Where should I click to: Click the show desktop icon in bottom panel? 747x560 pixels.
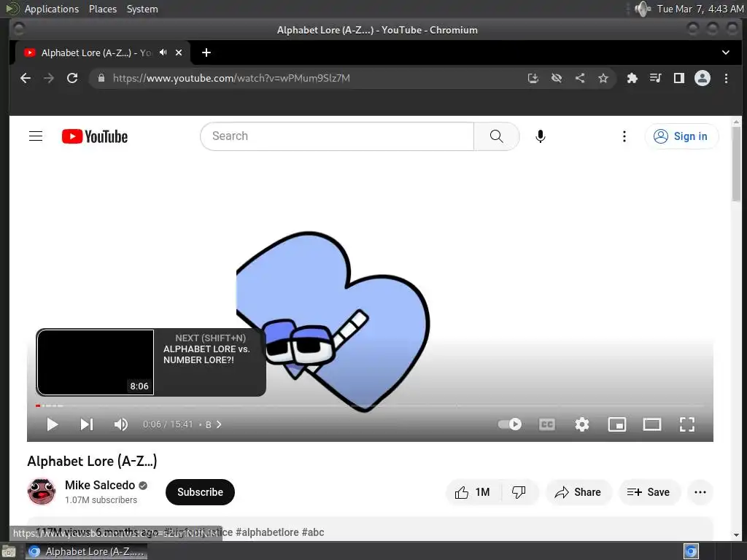click(9, 551)
